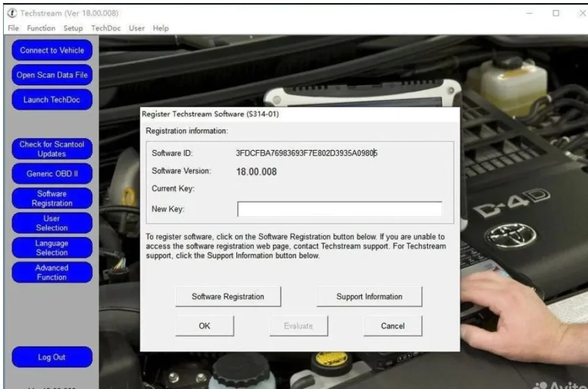
Task: Click the Evaluate button
Action: pyautogui.click(x=299, y=326)
